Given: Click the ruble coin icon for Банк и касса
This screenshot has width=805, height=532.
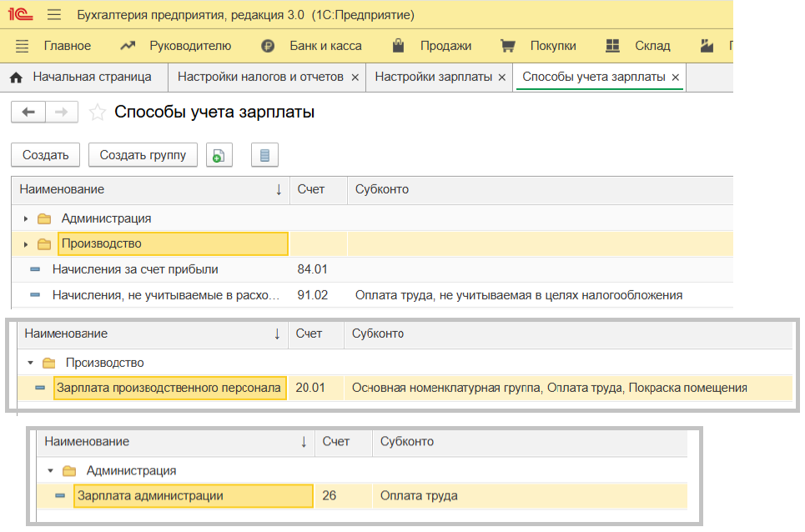Looking at the screenshot, I should [268, 46].
